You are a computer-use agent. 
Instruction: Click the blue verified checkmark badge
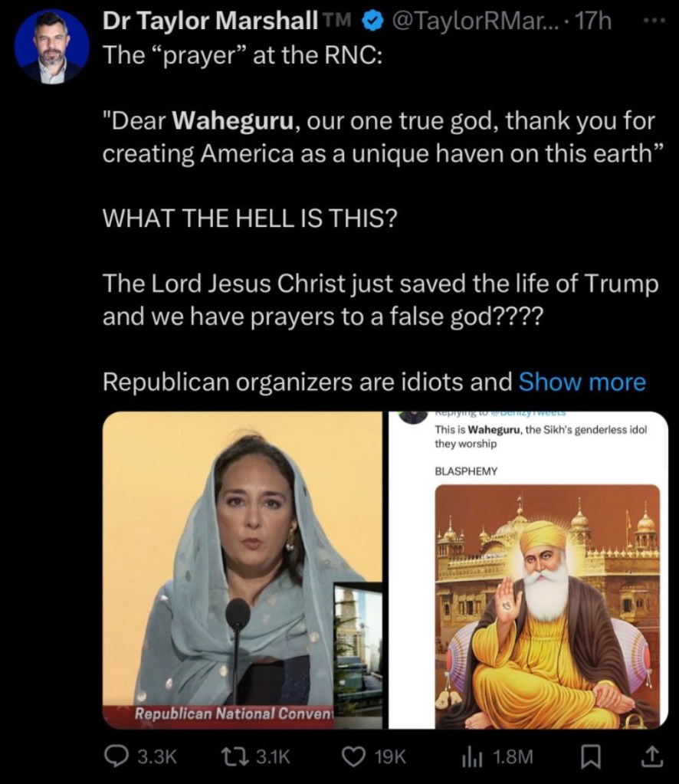click(x=372, y=21)
